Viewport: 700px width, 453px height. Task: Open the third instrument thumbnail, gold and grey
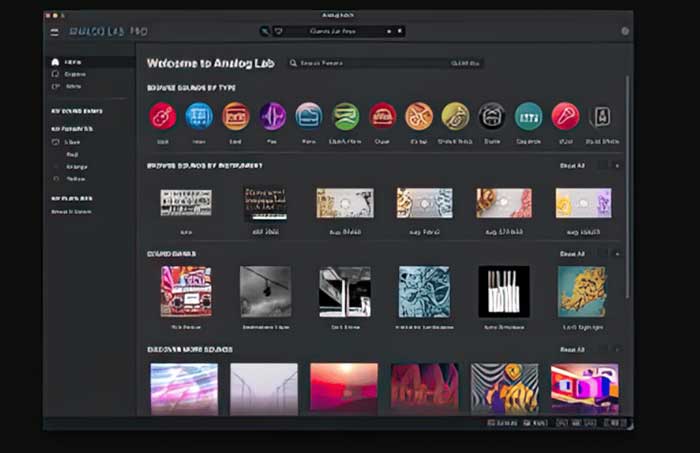tap(345, 203)
